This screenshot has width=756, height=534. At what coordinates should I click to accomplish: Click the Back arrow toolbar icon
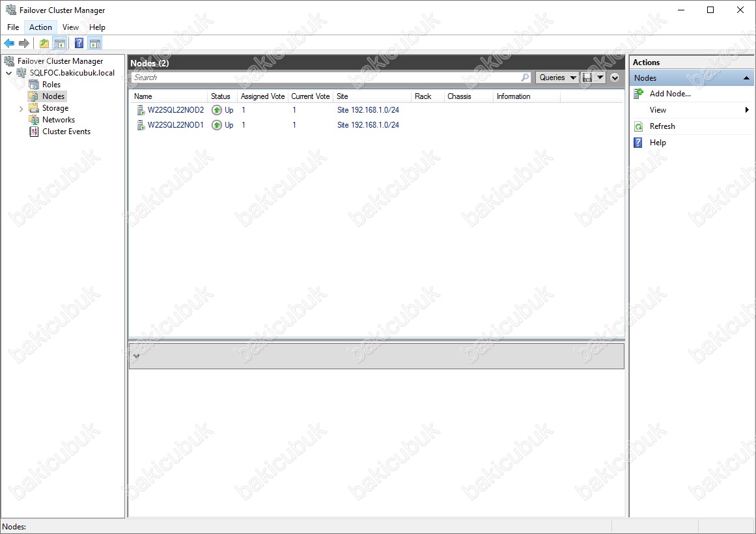pos(9,44)
